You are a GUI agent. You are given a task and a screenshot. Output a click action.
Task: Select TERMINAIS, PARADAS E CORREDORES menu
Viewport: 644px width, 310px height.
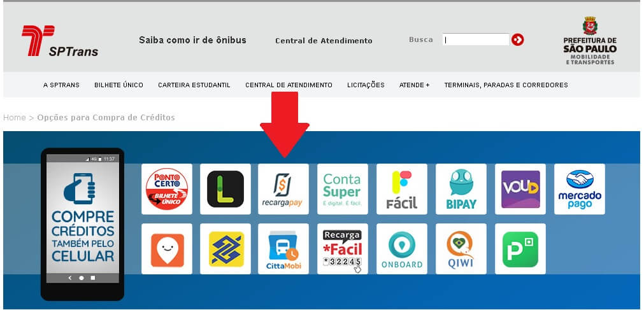pyautogui.click(x=506, y=85)
